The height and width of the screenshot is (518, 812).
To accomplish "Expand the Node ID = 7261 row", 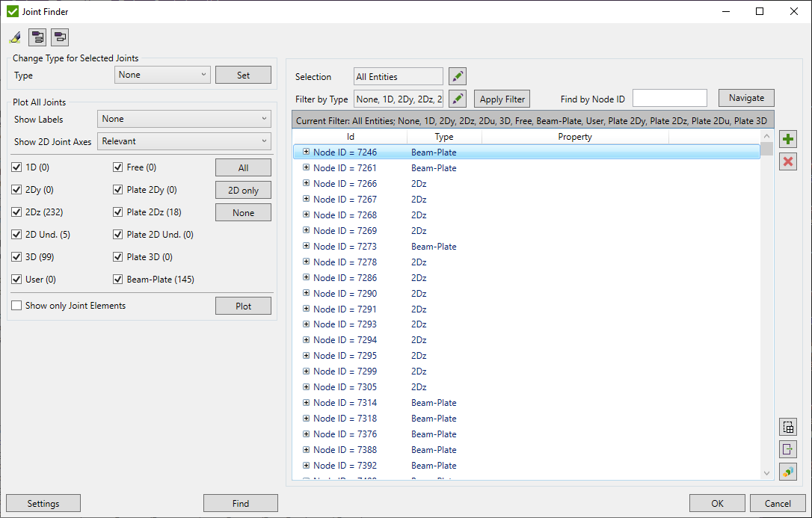I will [306, 167].
